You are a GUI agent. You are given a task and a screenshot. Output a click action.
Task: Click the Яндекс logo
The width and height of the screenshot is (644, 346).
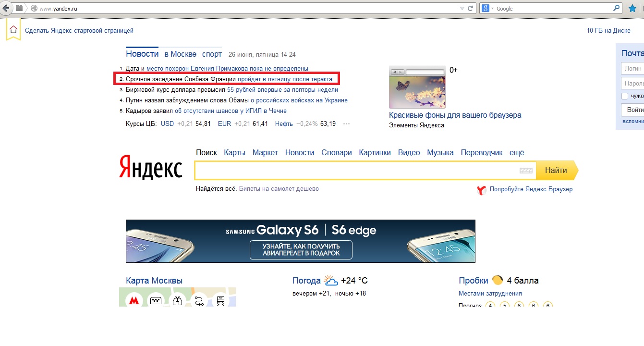[151, 166]
